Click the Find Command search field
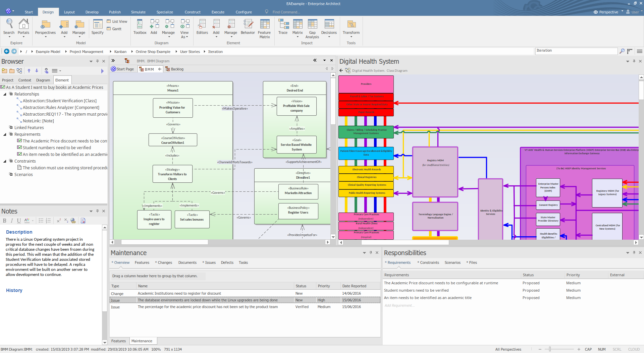 pyautogui.click(x=286, y=12)
